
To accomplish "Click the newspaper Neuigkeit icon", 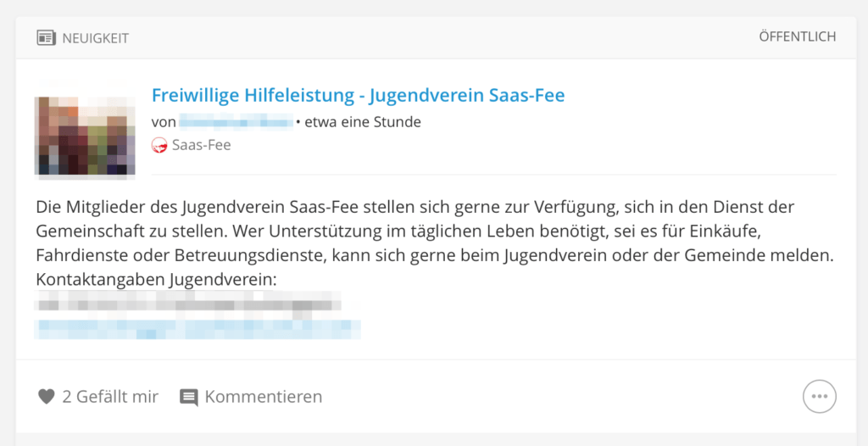I will tap(47, 38).
